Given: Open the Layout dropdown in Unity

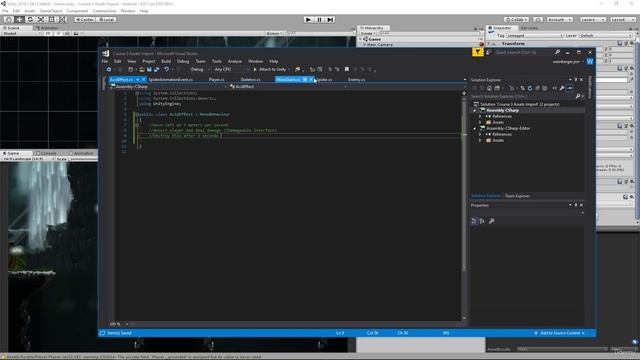Looking at the screenshot, I should [x=622, y=19].
